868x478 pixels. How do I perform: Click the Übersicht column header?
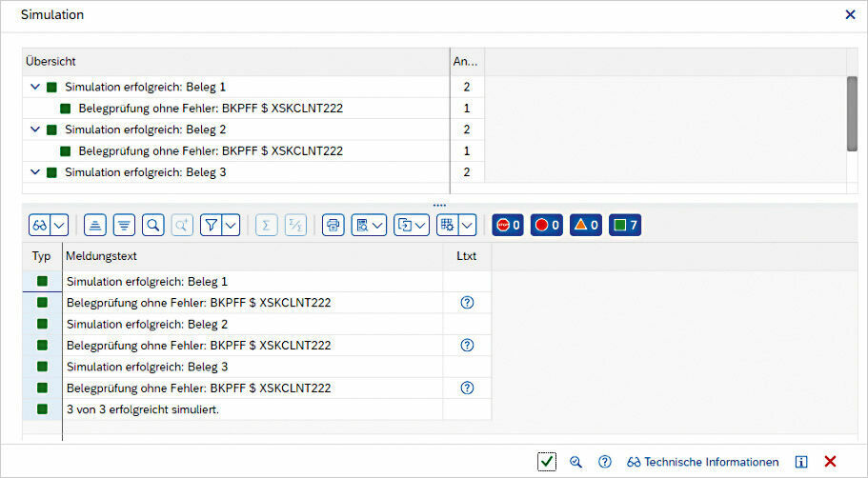click(234, 62)
